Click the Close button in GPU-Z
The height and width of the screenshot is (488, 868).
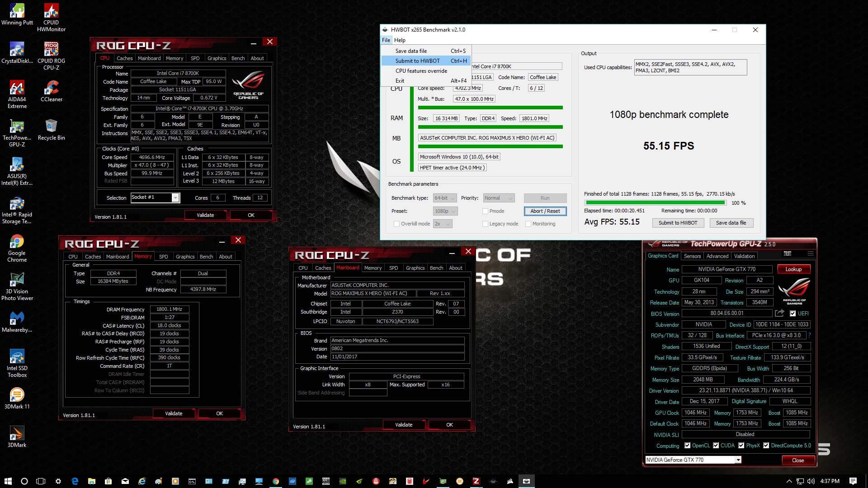click(x=798, y=460)
